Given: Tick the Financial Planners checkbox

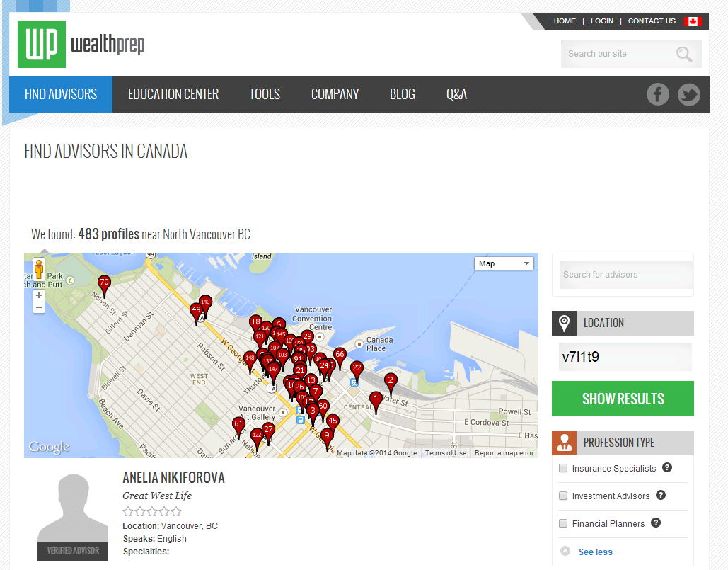Looking at the screenshot, I should tap(563, 524).
